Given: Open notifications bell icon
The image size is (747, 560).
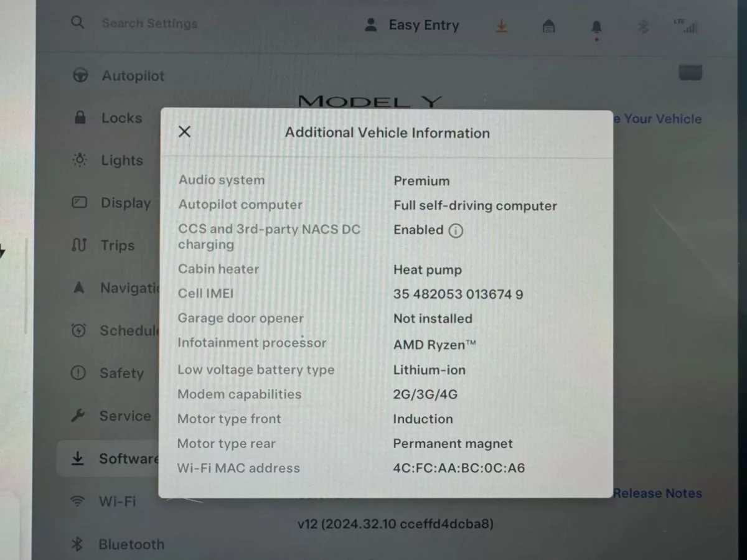Looking at the screenshot, I should pos(596,27).
